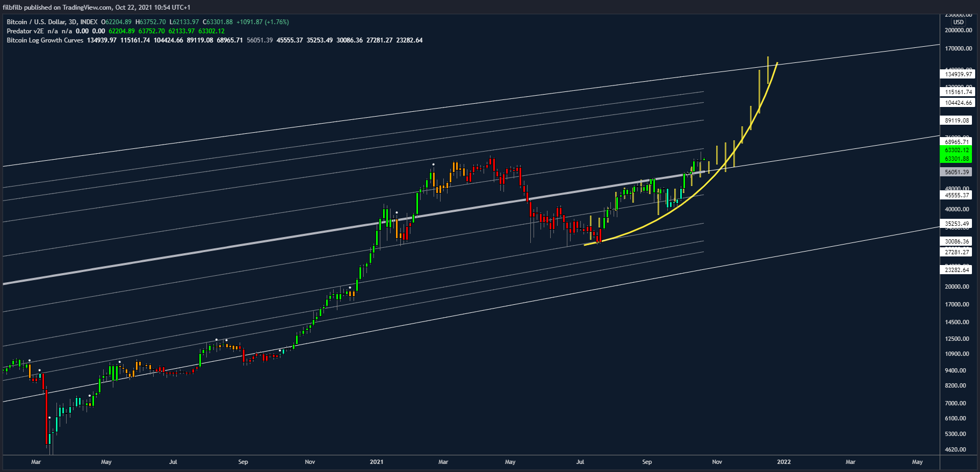980x472 pixels.
Task: Click the grey 56051.39 price label
Action: click(957, 172)
